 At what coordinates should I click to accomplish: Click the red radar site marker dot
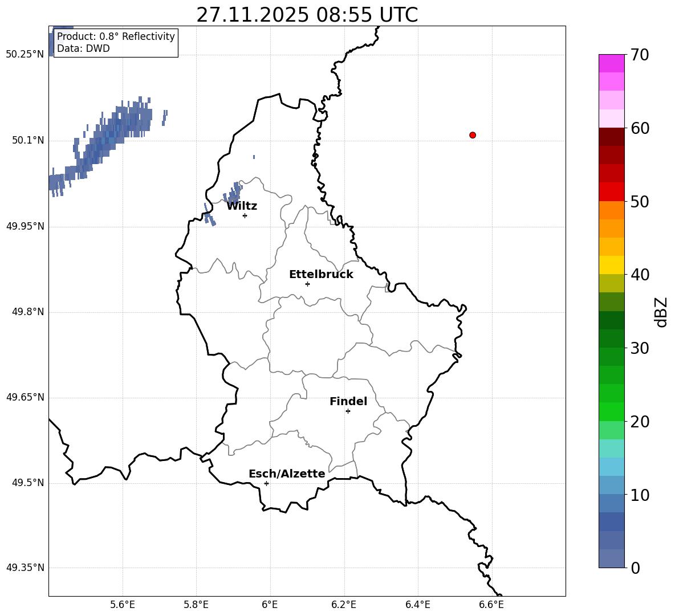pos(473,135)
